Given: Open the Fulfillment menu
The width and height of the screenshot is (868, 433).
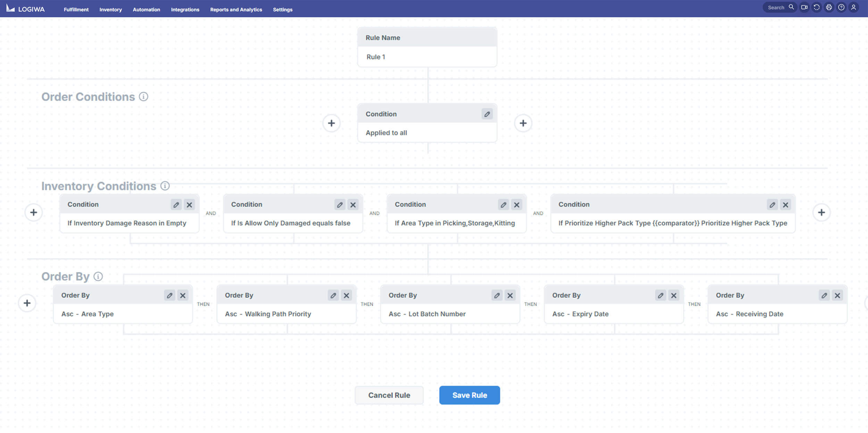Looking at the screenshot, I should (76, 10).
